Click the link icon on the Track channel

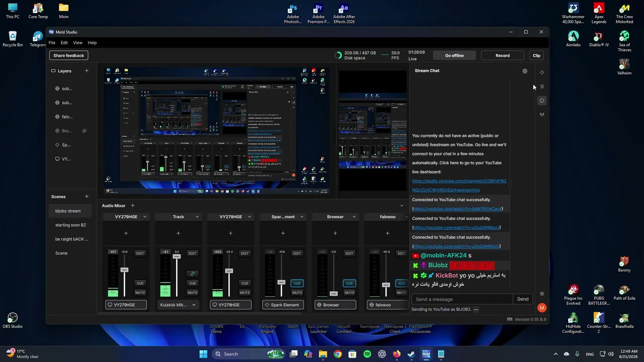(192, 274)
